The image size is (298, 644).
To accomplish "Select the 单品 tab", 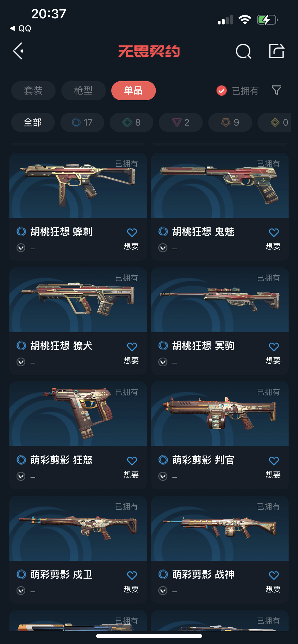I will [x=134, y=91].
